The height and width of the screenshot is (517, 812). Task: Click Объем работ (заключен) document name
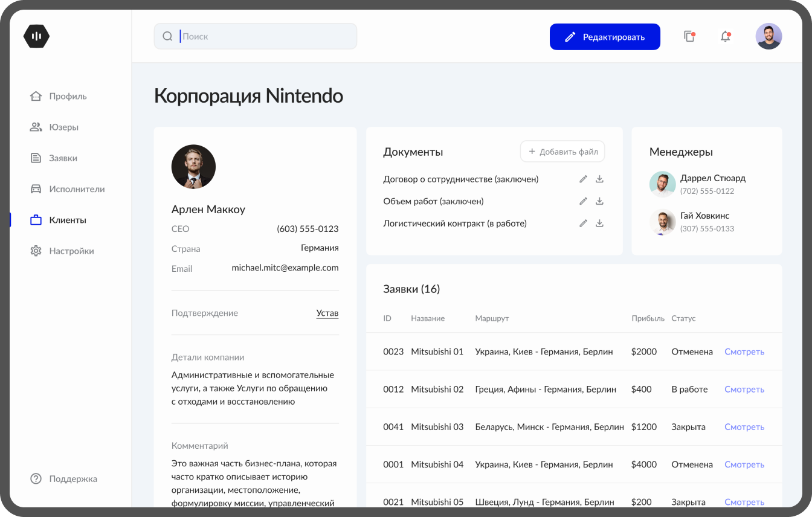tap(433, 201)
